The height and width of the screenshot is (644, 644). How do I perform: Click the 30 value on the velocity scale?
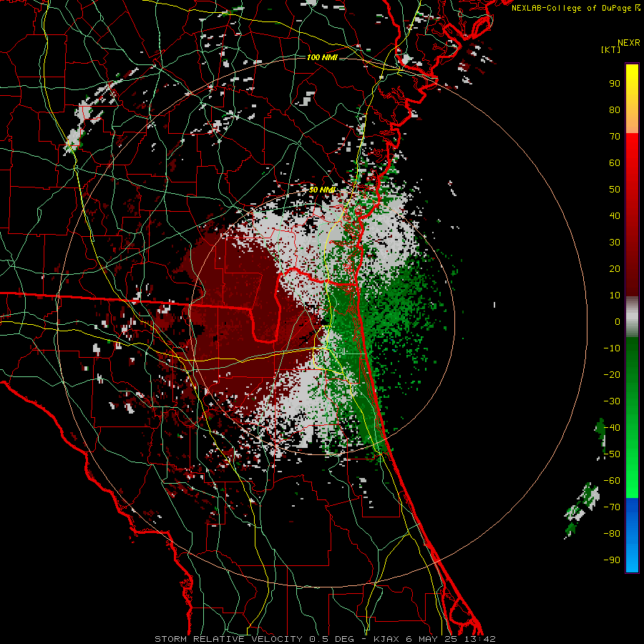(615, 243)
